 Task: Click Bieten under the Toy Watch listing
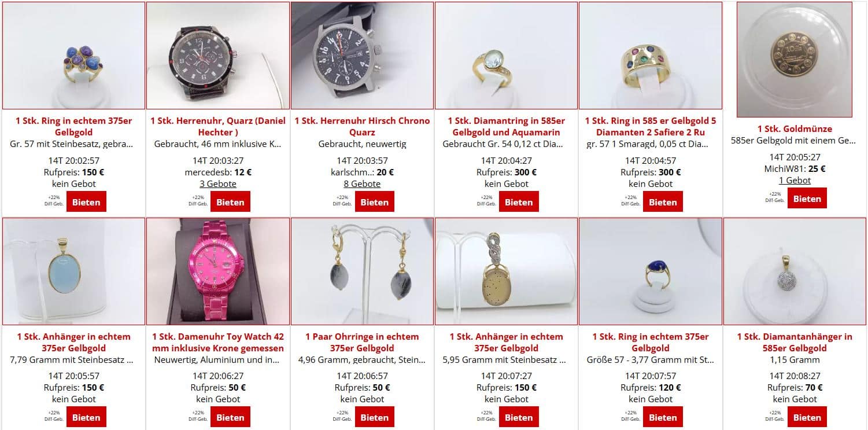(230, 417)
